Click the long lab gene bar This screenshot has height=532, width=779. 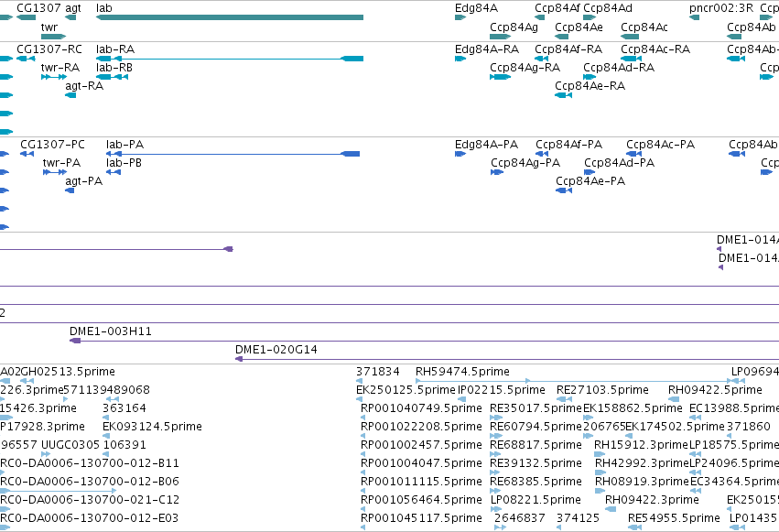[x=230, y=17]
